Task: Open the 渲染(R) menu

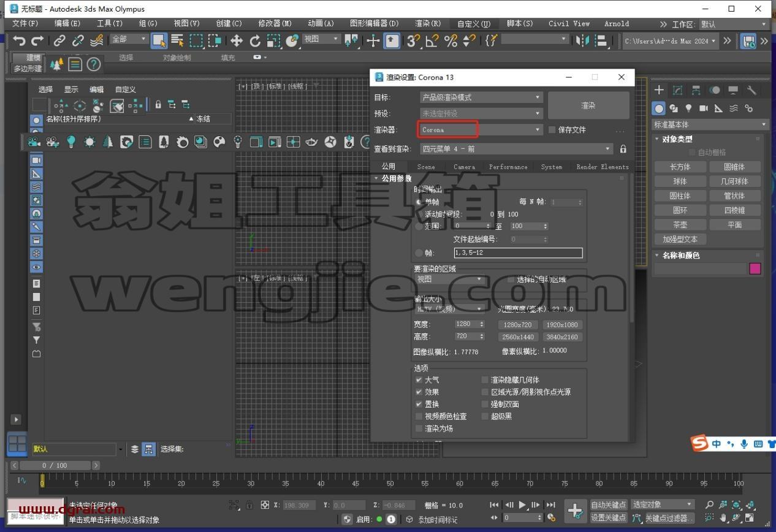Action: coord(428,24)
